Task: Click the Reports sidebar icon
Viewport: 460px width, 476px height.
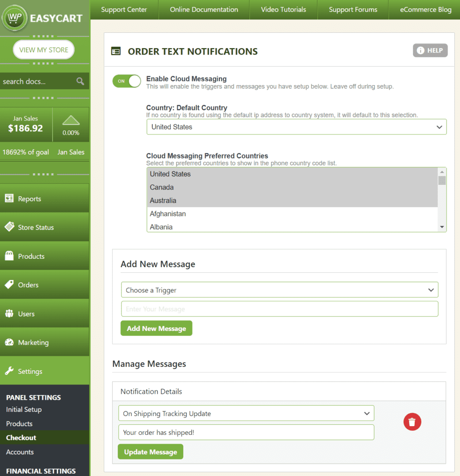Action: pos(9,199)
